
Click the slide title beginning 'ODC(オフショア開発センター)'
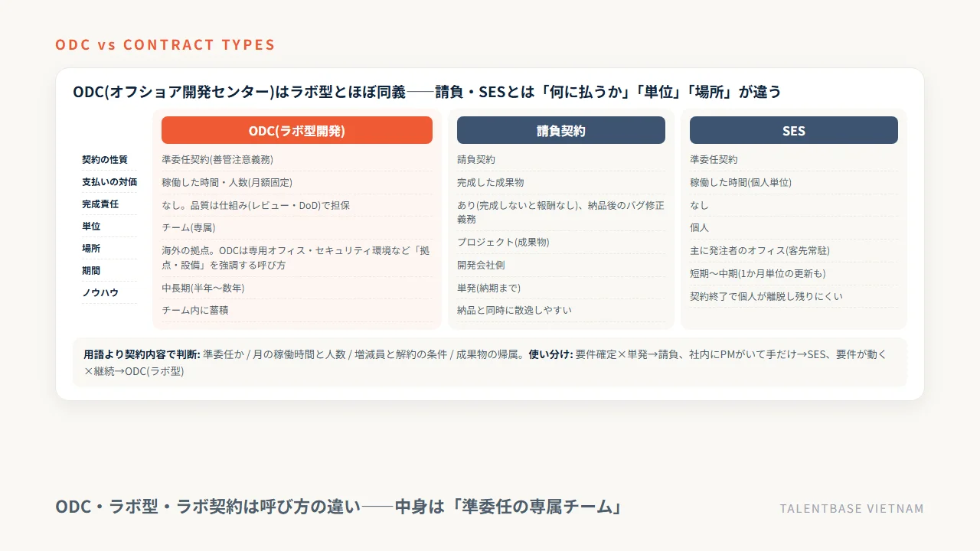pos(427,92)
